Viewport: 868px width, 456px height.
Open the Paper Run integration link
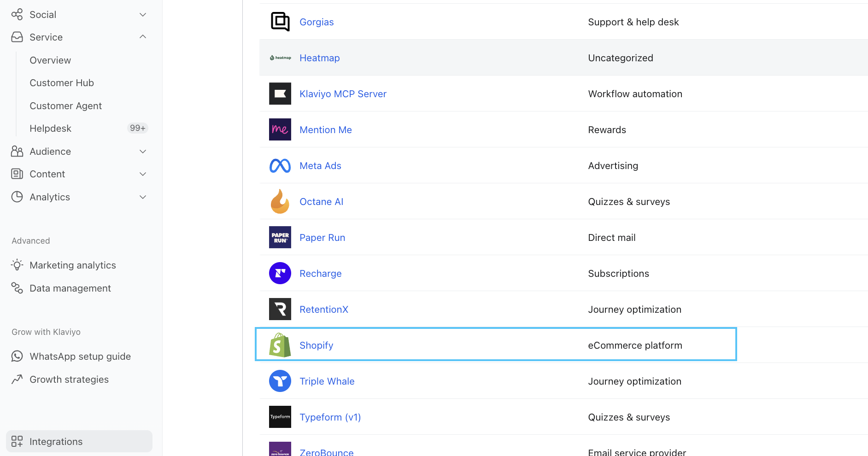point(322,237)
